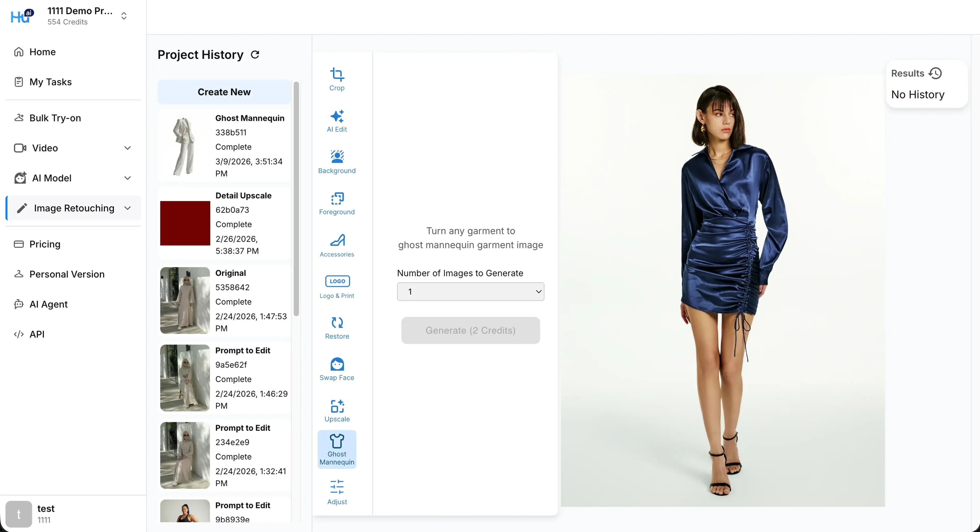The image size is (980, 532).
Task: Open the Pricing page
Action: tap(73, 244)
